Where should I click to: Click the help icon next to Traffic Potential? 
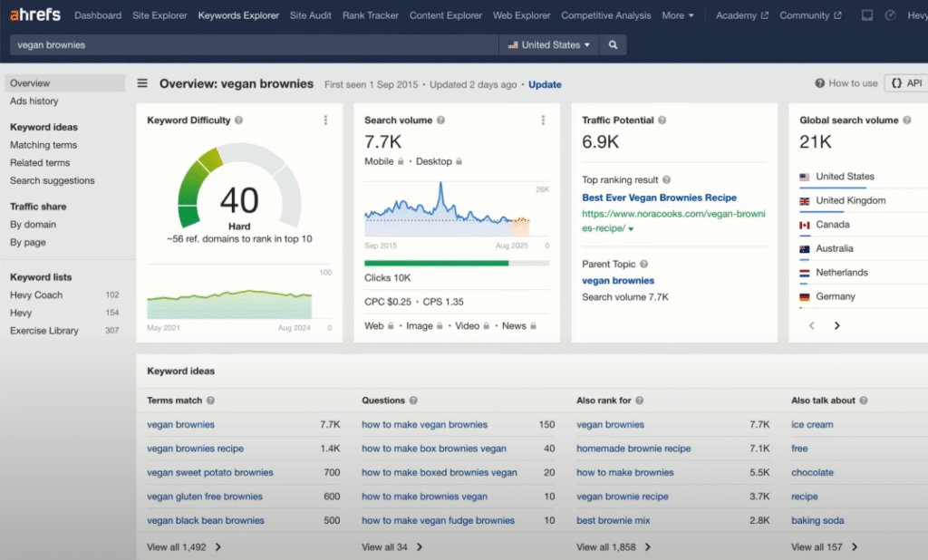662,121
